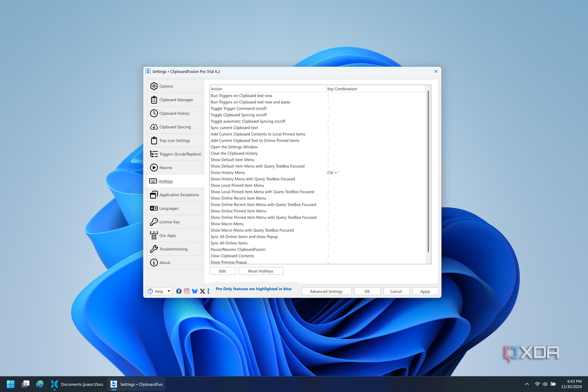
Task: Open Paint from the taskbar
Action: (40, 384)
